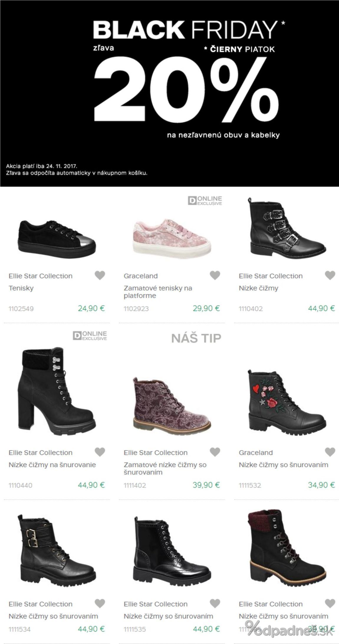
Task: Click 'Zamatové nízke čižmy so šnurovaním' title
Action: [x=165, y=468]
